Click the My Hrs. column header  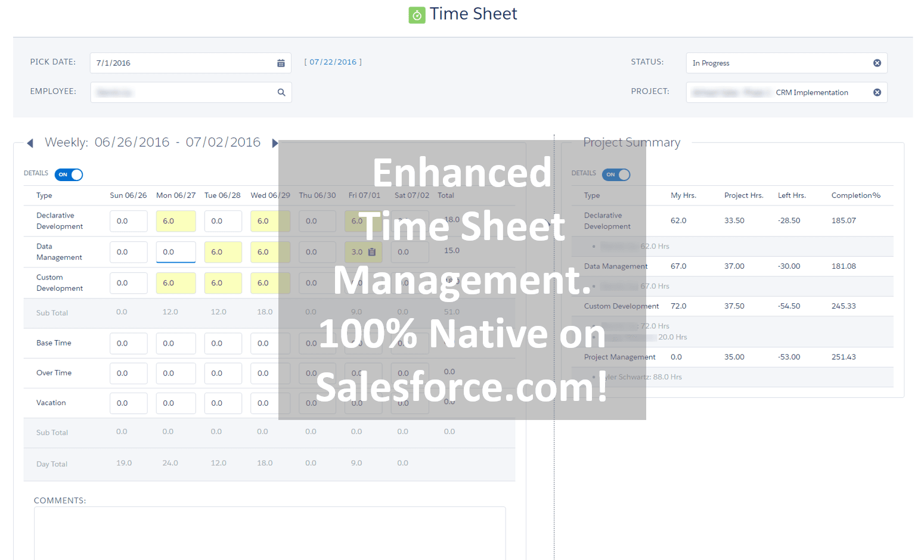(683, 195)
